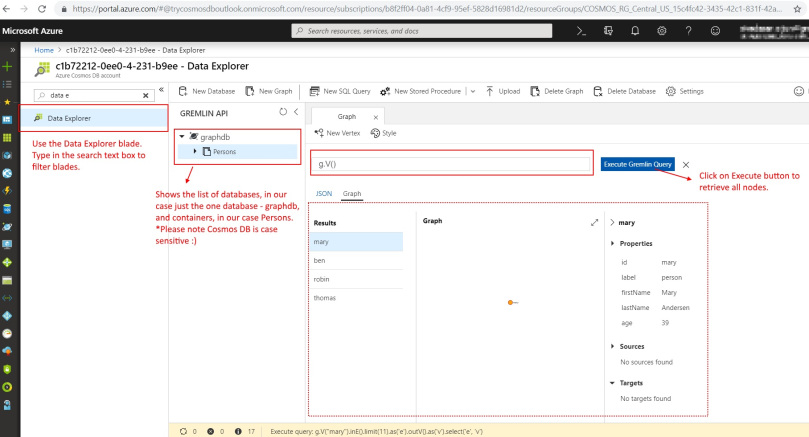Switch to Graph results view
Viewport: 809px width, 437px height.
(352, 193)
